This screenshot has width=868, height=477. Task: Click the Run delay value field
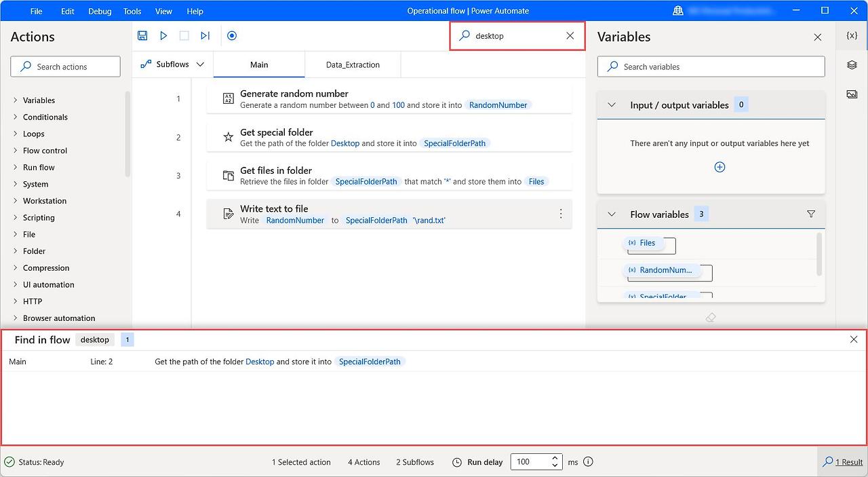click(530, 462)
